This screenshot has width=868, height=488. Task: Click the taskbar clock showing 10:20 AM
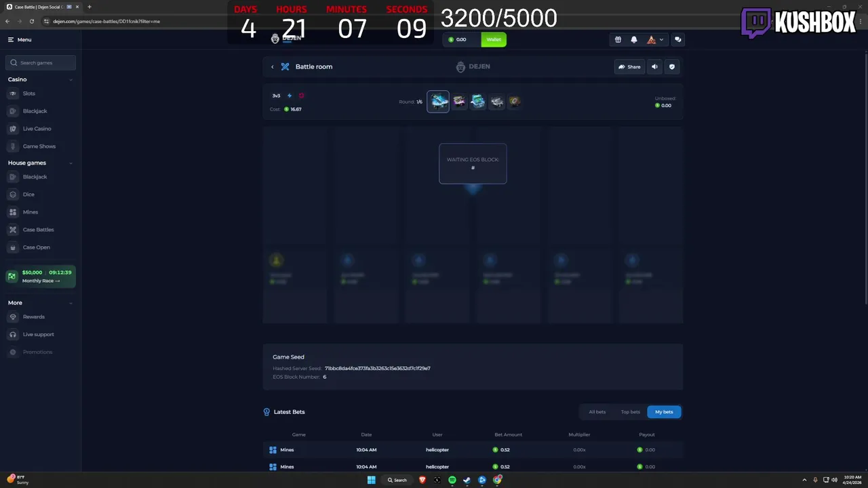852,480
